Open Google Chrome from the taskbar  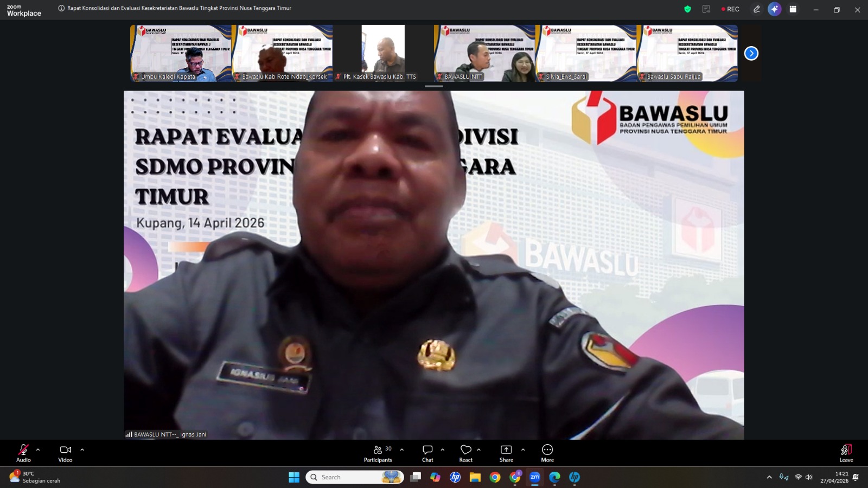pyautogui.click(x=495, y=477)
